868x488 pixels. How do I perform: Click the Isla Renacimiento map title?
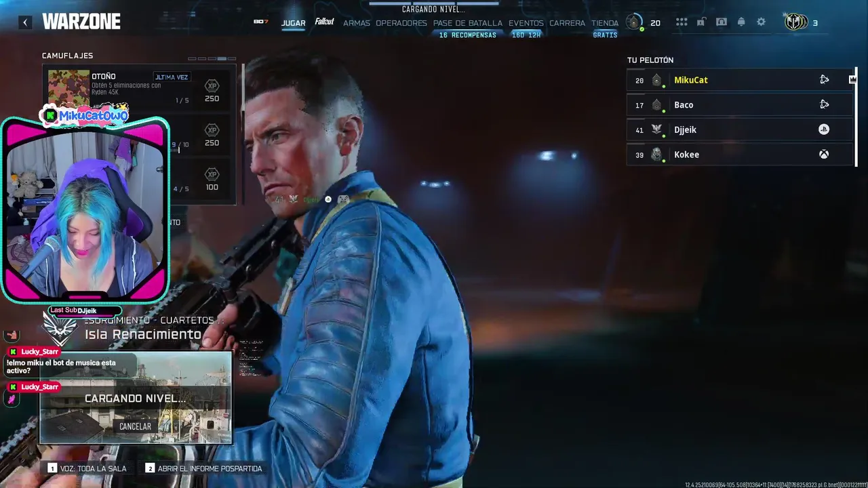[143, 335]
